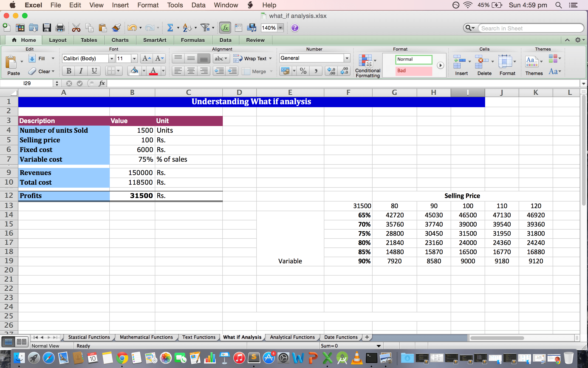Open the Analytical Functions sheet tab
The width and height of the screenshot is (588, 368).
click(292, 337)
